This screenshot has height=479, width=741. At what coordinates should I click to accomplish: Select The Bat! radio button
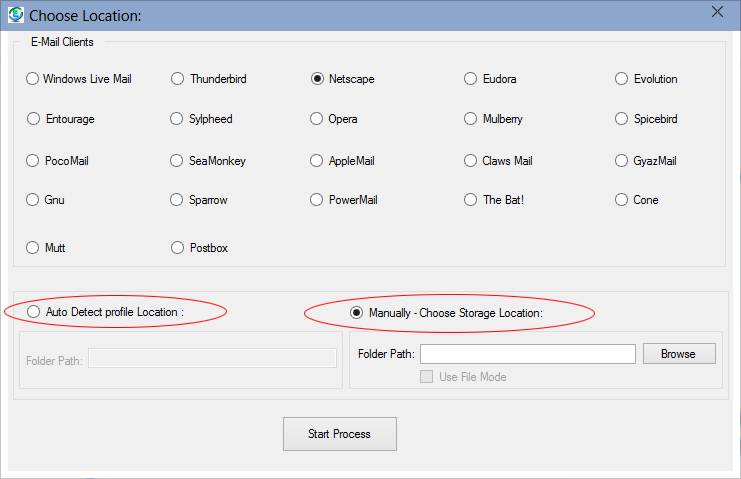click(x=471, y=200)
